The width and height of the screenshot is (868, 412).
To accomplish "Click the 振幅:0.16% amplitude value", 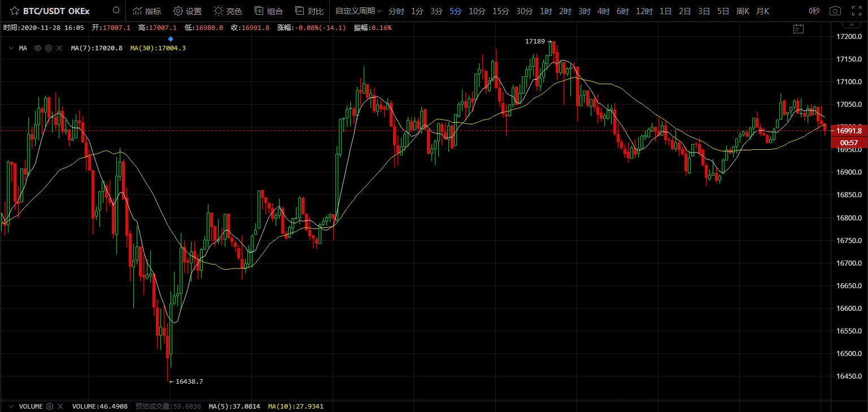I will click(373, 27).
